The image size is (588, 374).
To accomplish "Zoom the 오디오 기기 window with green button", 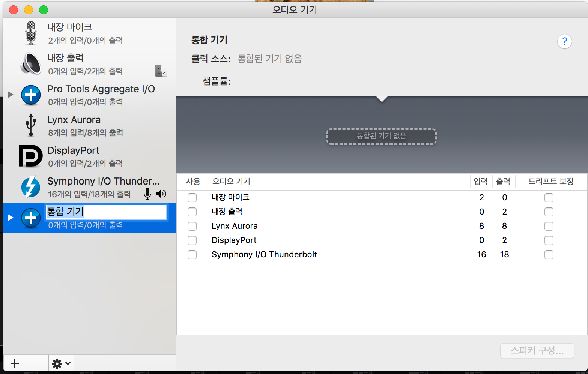I will [44, 9].
